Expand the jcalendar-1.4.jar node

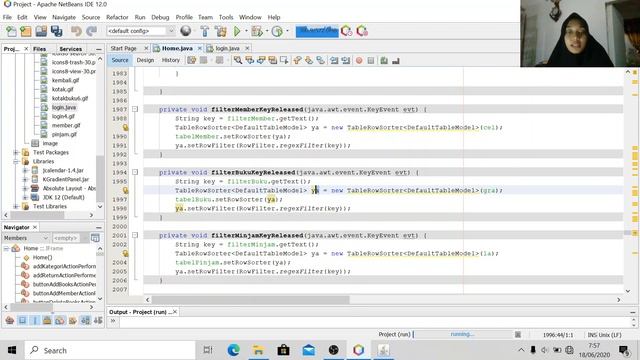[x=25, y=170]
